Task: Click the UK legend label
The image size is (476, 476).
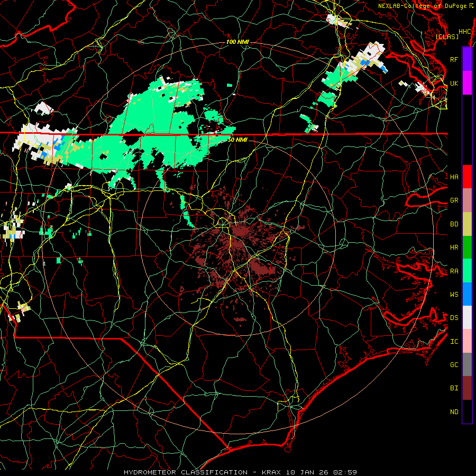Action: pos(454,83)
